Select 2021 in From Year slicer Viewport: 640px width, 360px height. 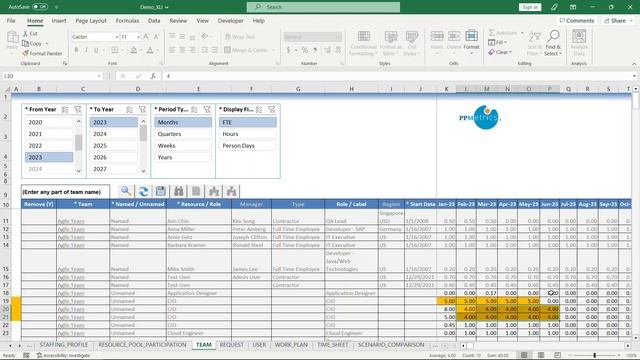click(x=49, y=134)
